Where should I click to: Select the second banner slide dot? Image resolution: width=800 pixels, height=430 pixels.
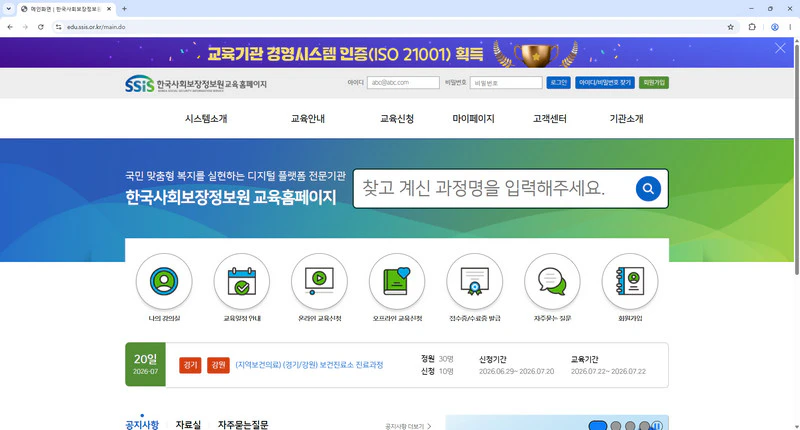616,425
